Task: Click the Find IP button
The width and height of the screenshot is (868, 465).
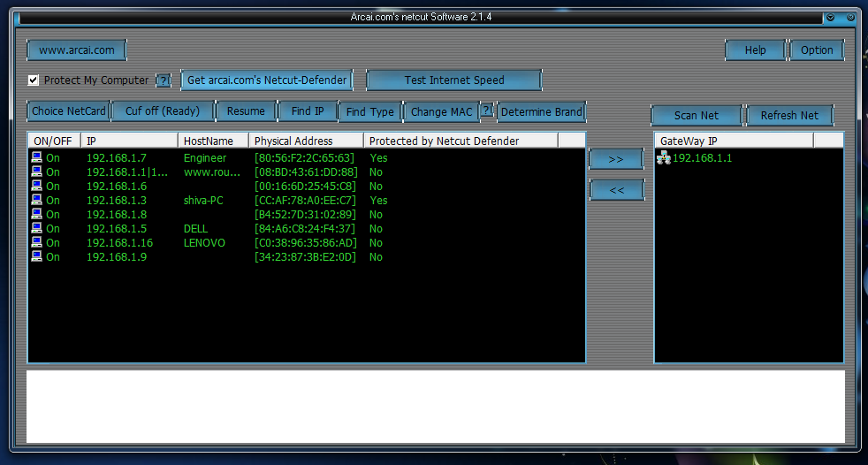Action: click(x=308, y=111)
